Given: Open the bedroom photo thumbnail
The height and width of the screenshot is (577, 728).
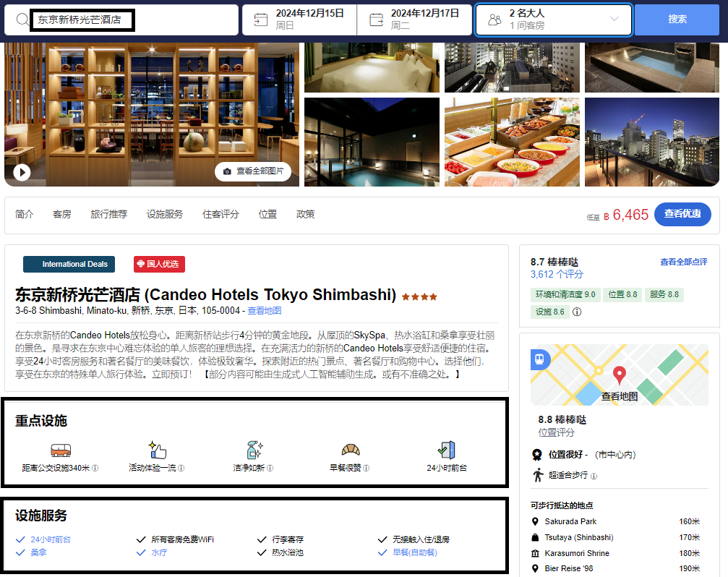Looking at the screenshot, I should coord(372,68).
